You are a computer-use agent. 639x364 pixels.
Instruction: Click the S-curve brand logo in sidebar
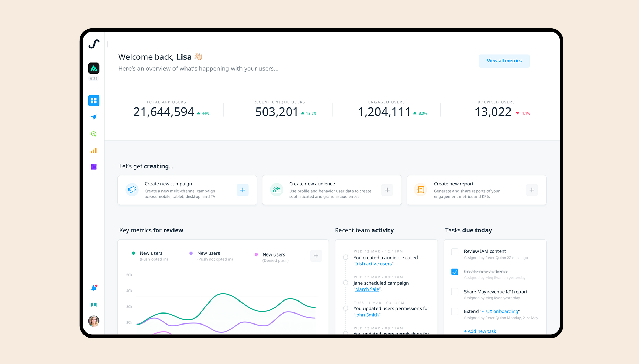(x=94, y=44)
